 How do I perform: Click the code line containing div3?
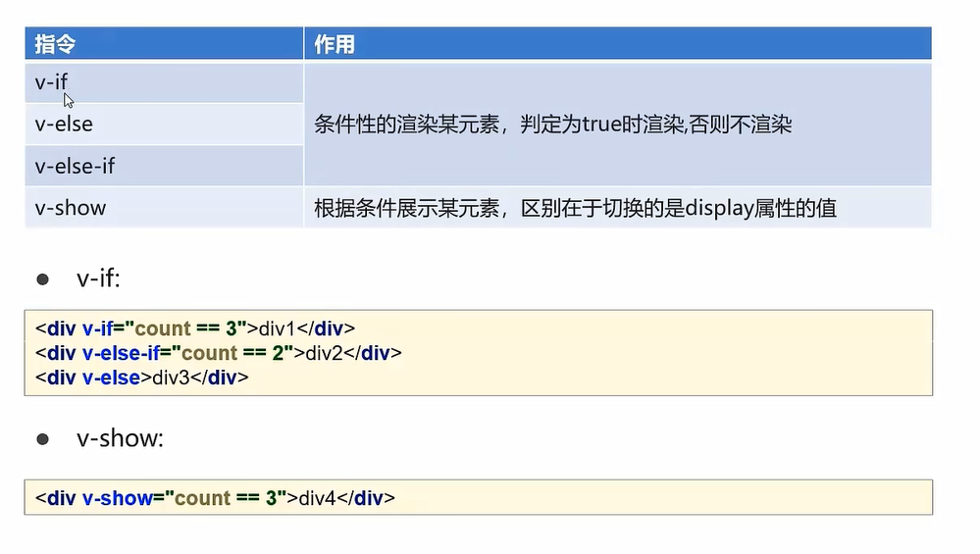click(x=142, y=378)
